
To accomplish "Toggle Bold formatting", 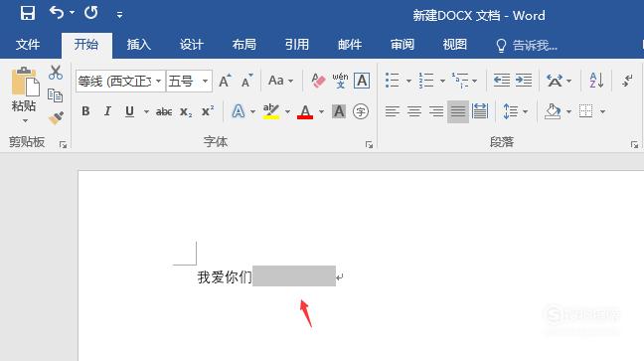I will (85, 111).
